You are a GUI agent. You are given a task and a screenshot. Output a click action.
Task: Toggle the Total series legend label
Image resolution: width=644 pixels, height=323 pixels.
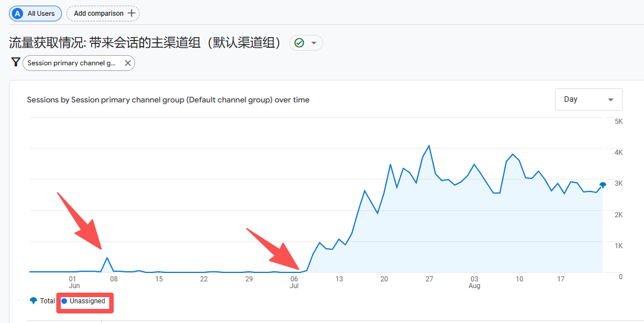[47, 301]
